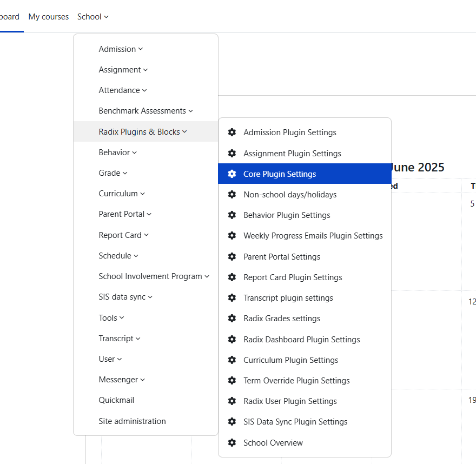Open the School dropdown in top navigation
476x464 pixels.
(x=93, y=17)
